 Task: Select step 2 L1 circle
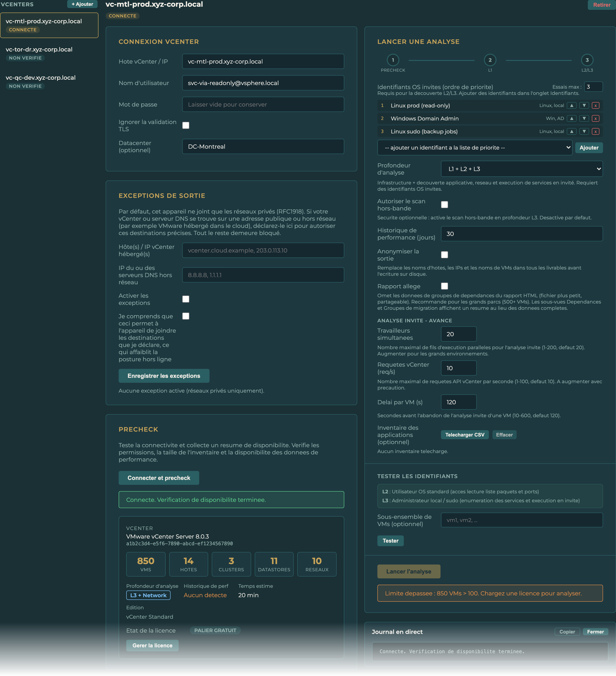[490, 60]
